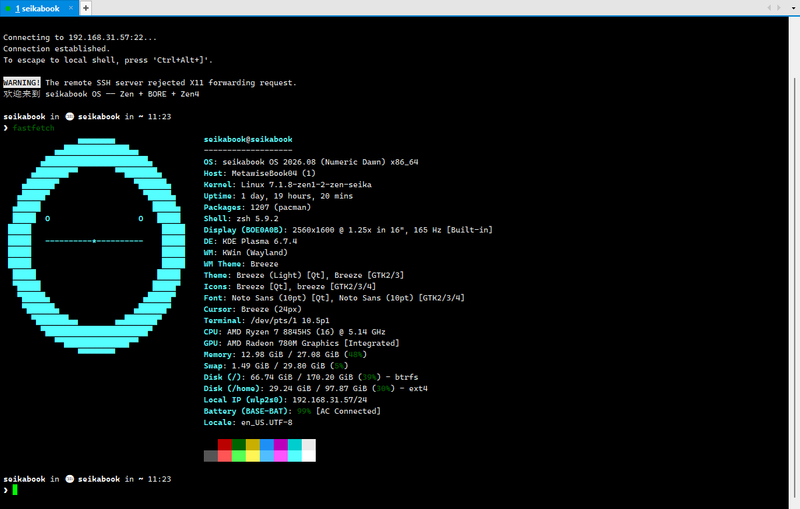Click the seikabook@seikabook header text

click(x=248, y=139)
